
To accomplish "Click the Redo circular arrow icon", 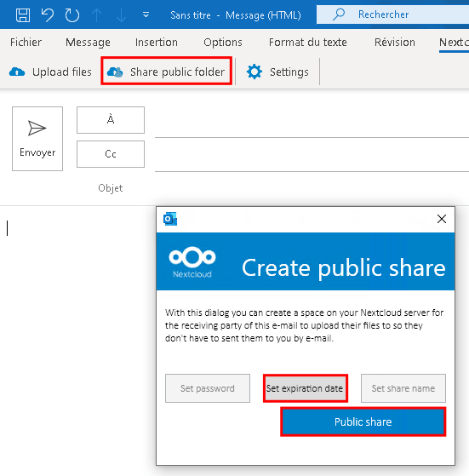I will [x=71, y=14].
